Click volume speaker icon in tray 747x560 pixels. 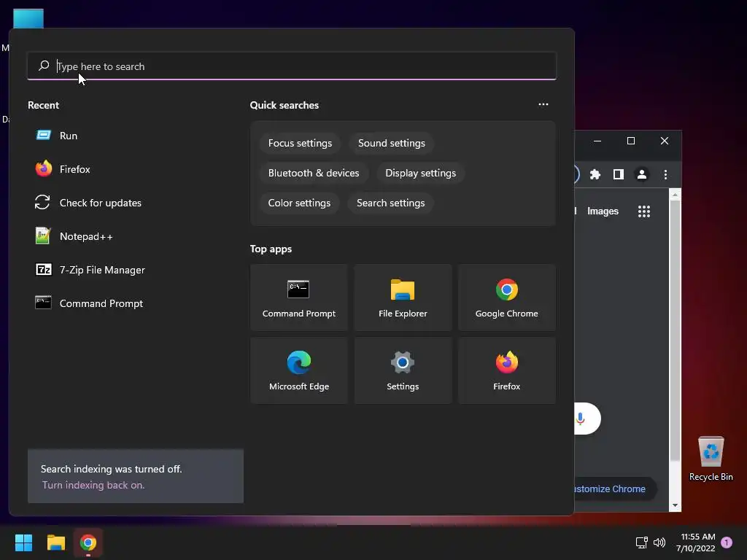tap(659, 542)
